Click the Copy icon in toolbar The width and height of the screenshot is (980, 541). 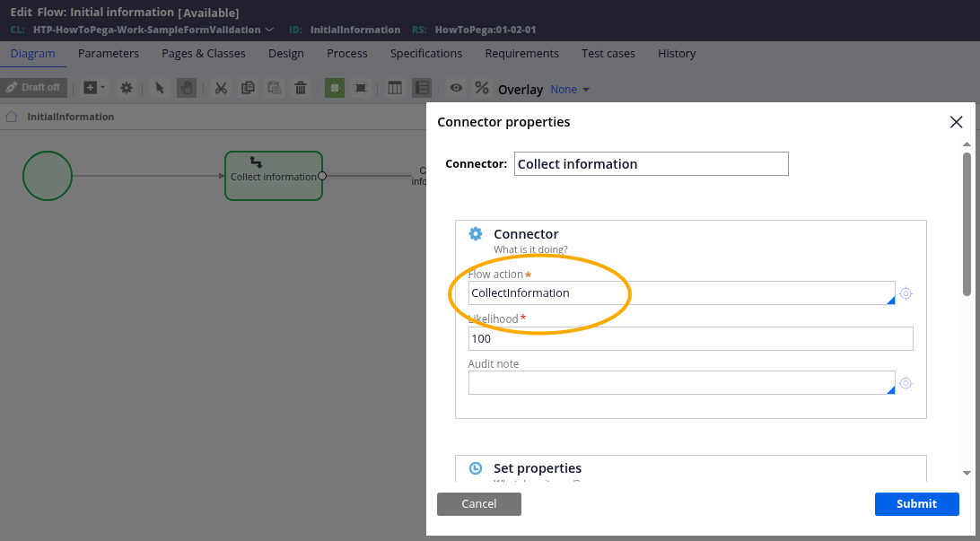[x=248, y=88]
